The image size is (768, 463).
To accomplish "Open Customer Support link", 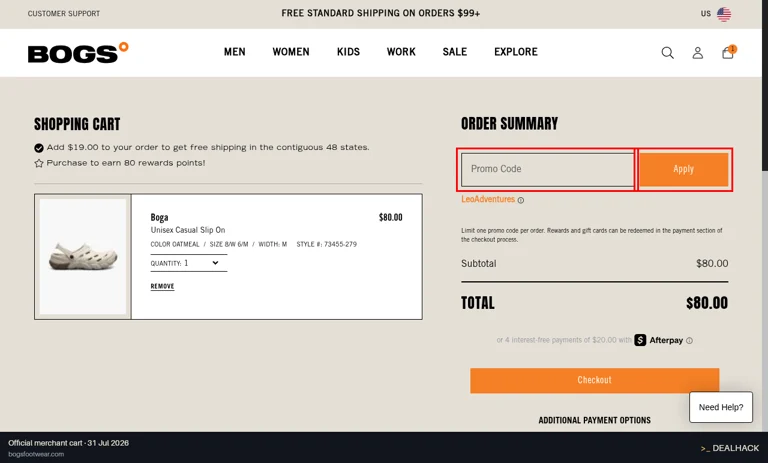I will coord(64,14).
